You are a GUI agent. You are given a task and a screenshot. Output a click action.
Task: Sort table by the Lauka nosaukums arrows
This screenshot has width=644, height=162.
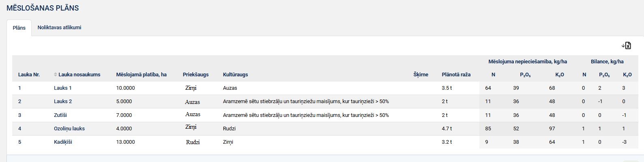(x=56, y=74)
